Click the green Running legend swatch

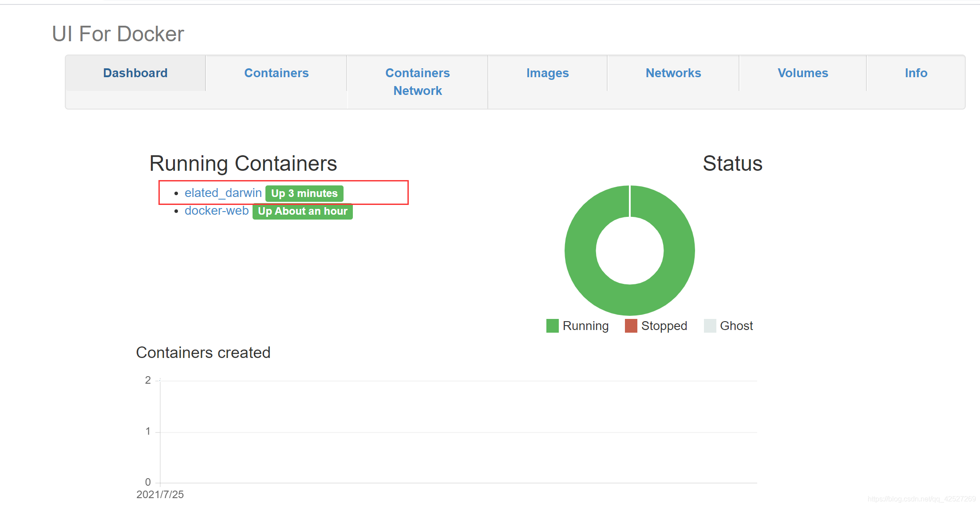[x=553, y=326]
